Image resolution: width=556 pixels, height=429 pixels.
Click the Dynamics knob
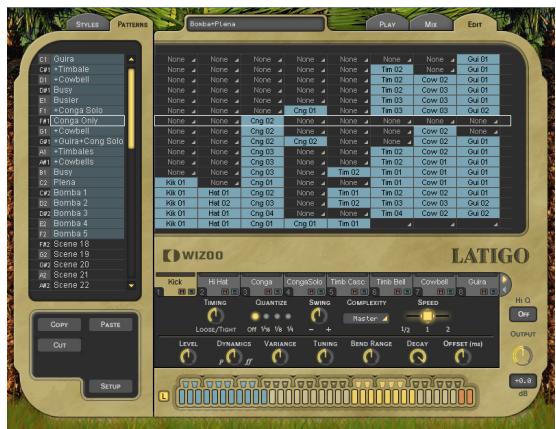coord(234,357)
